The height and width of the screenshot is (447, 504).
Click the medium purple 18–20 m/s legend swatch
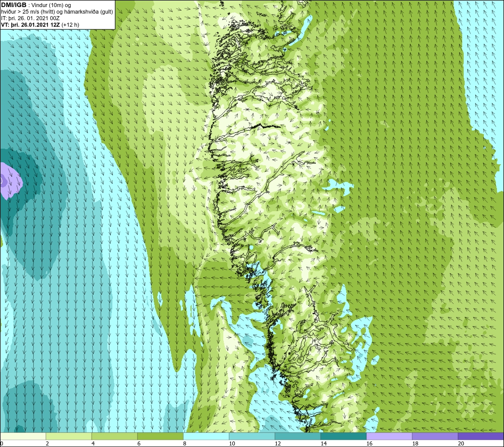tap(435, 436)
